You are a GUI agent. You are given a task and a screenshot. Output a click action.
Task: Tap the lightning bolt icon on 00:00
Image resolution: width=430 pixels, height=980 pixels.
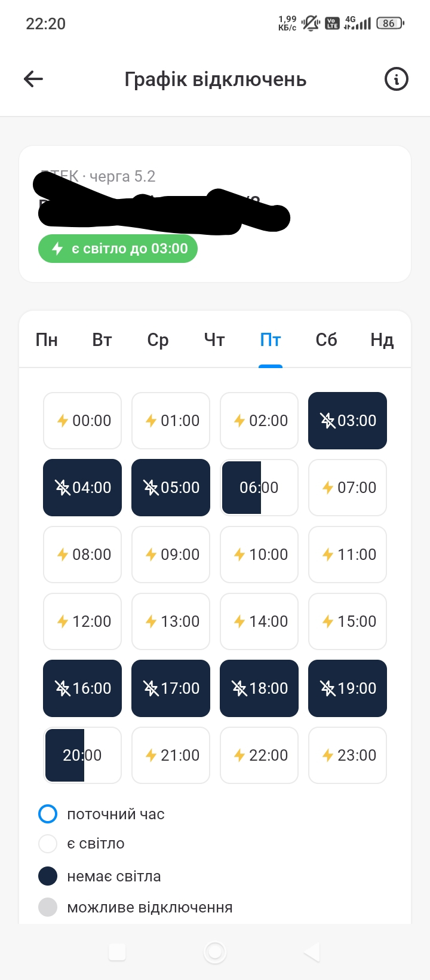(x=62, y=421)
